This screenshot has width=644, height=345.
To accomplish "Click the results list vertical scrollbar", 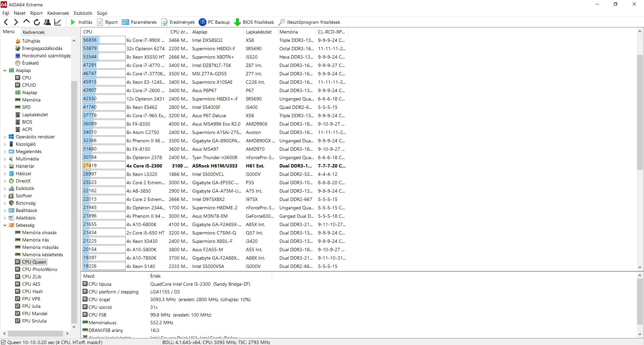I will coord(640,112).
